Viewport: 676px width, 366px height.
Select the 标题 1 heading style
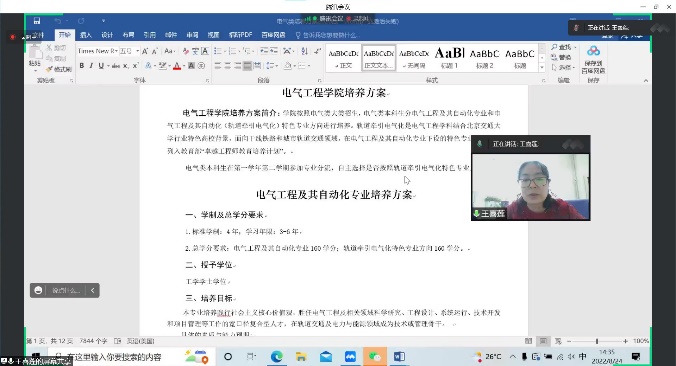449,57
